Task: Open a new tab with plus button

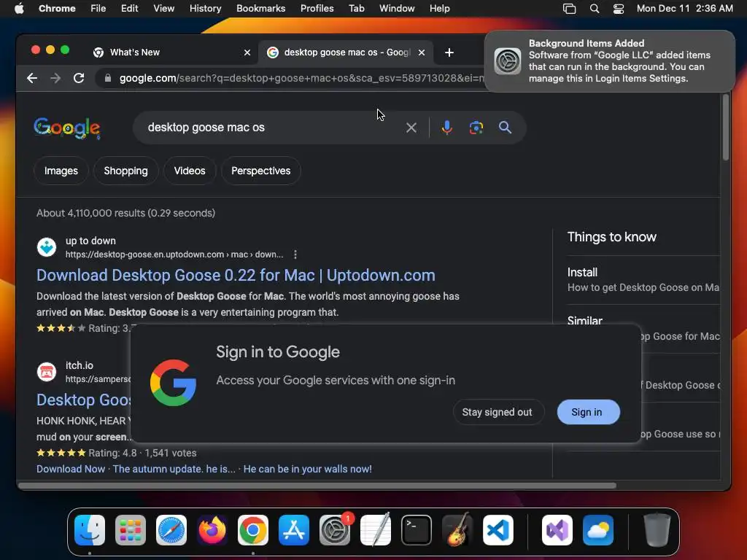Action: [x=449, y=52]
